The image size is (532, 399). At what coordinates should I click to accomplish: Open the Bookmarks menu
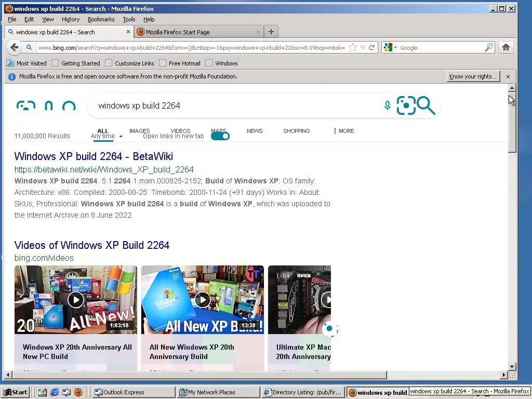(101, 19)
